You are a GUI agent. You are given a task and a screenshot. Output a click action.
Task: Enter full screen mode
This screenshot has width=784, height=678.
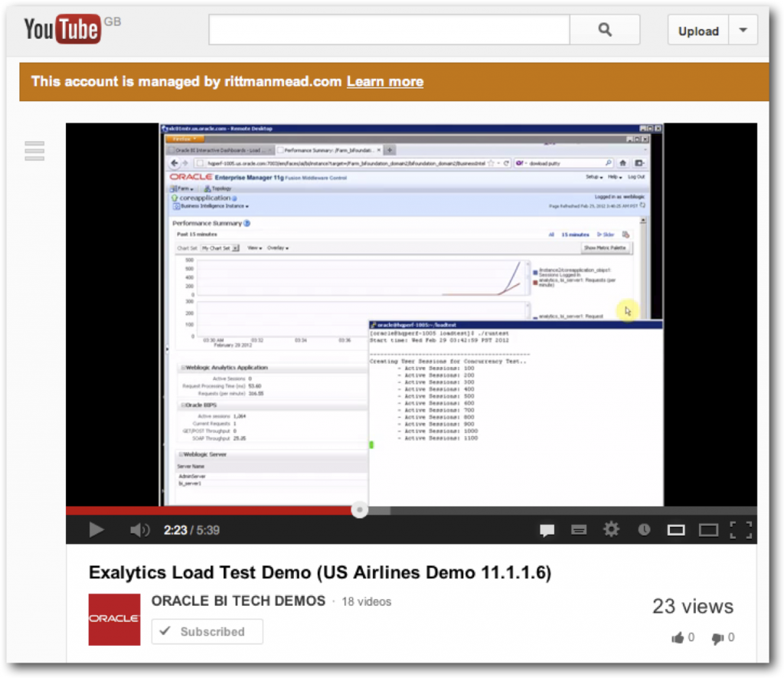coord(741,530)
